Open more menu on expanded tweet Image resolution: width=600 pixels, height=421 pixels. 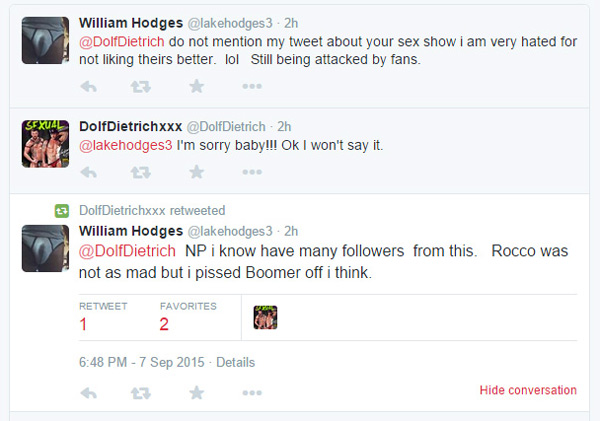point(251,392)
